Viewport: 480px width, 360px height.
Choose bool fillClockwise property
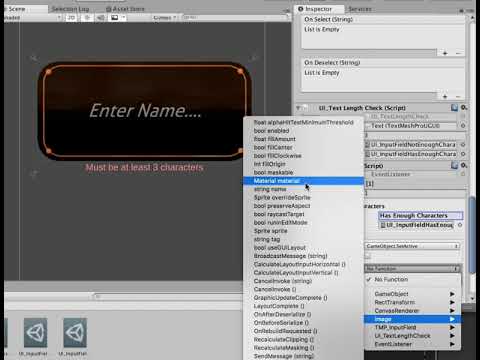tap(303, 156)
